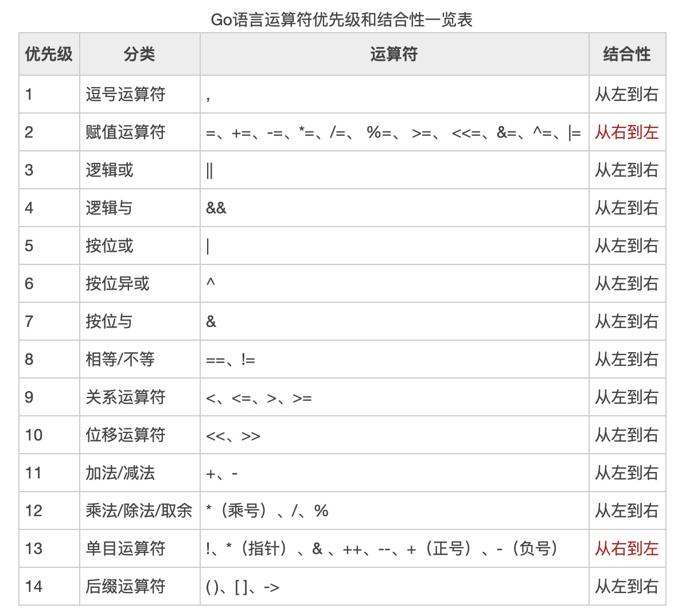Viewport: 678px width, 616px height.
Task: Click the '*（乘号）、/、%' operators cell
Action: [394, 510]
